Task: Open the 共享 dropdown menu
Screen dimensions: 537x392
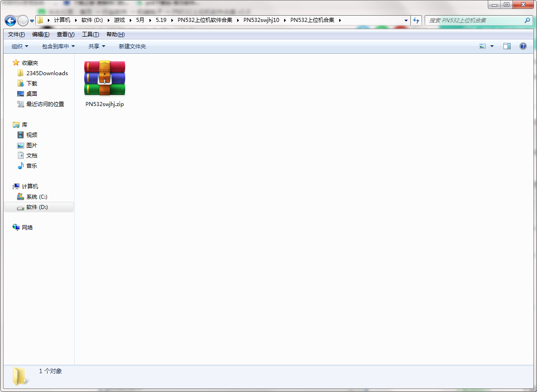Action: click(97, 46)
